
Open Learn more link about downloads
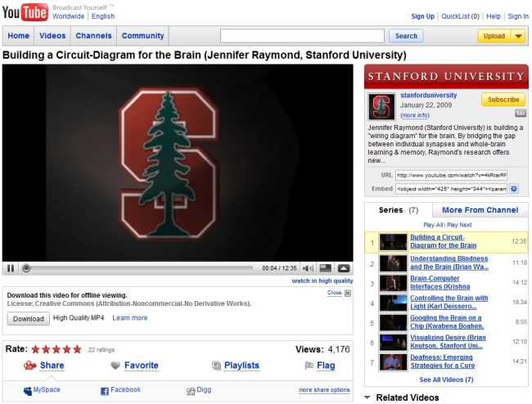click(x=130, y=318)
